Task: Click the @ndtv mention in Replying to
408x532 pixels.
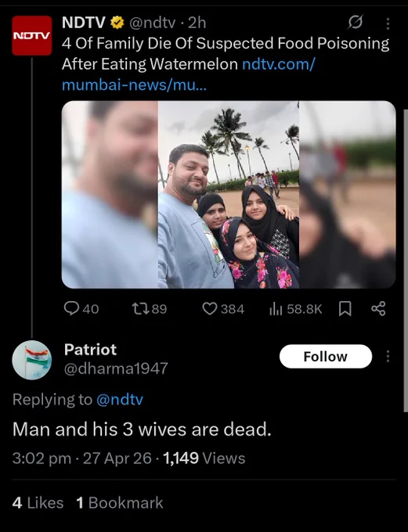Action: 120,399
